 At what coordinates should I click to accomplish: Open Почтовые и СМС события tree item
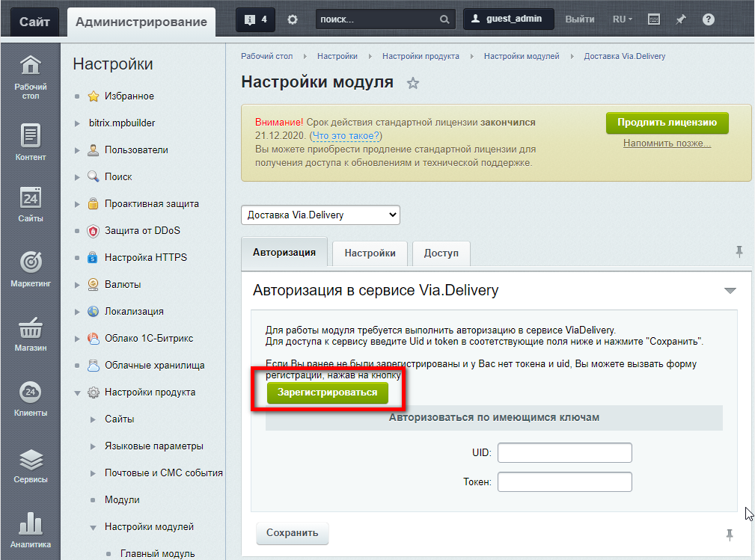click(x=164, y=473)
